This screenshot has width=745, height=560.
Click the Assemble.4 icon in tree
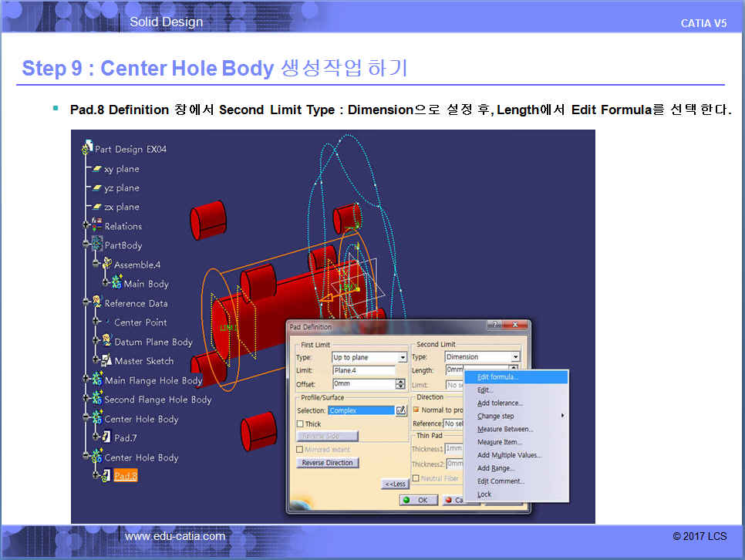(x=106, y=265)
